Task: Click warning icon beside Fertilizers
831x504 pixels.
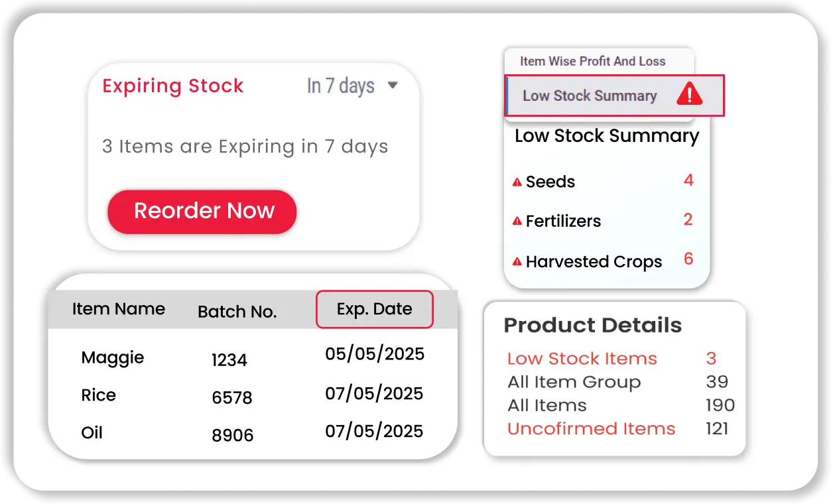Action: click(517, 221)
